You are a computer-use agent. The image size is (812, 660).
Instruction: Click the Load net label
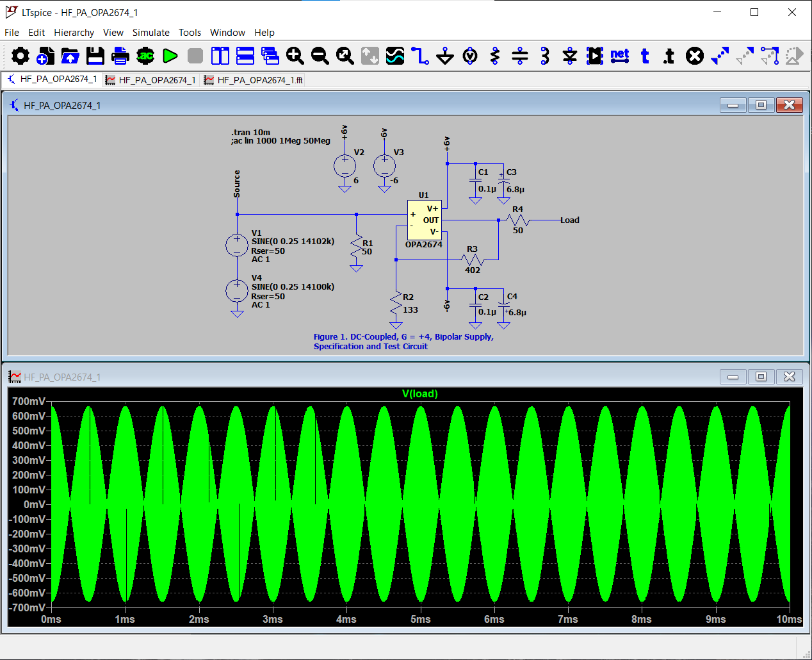[x=570, y=220]
